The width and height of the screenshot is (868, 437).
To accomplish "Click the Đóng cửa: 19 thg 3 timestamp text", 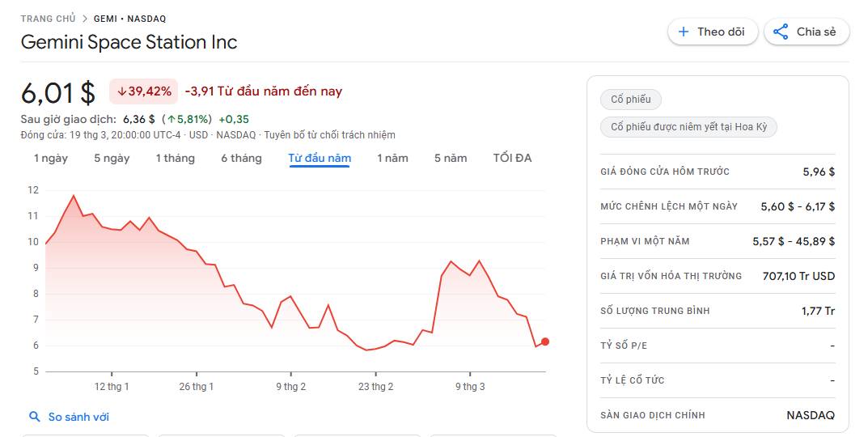I will point(101,134).
